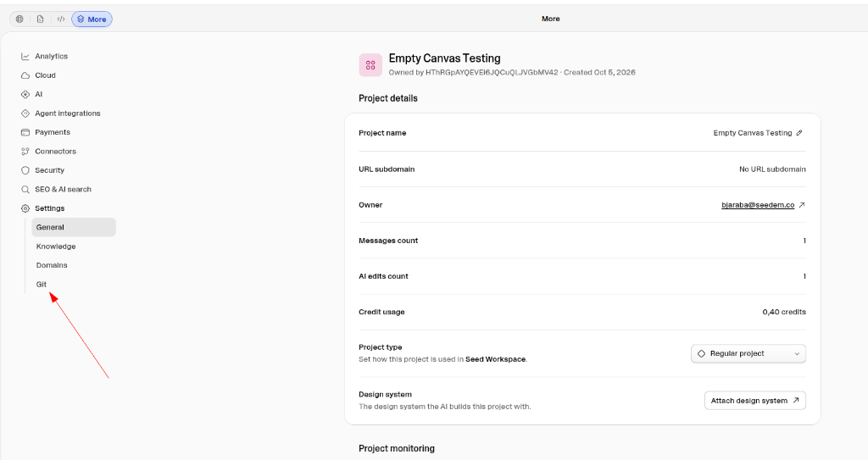Select the Knowledge settings tab
The image size is (868, 460).
[56, 247]
